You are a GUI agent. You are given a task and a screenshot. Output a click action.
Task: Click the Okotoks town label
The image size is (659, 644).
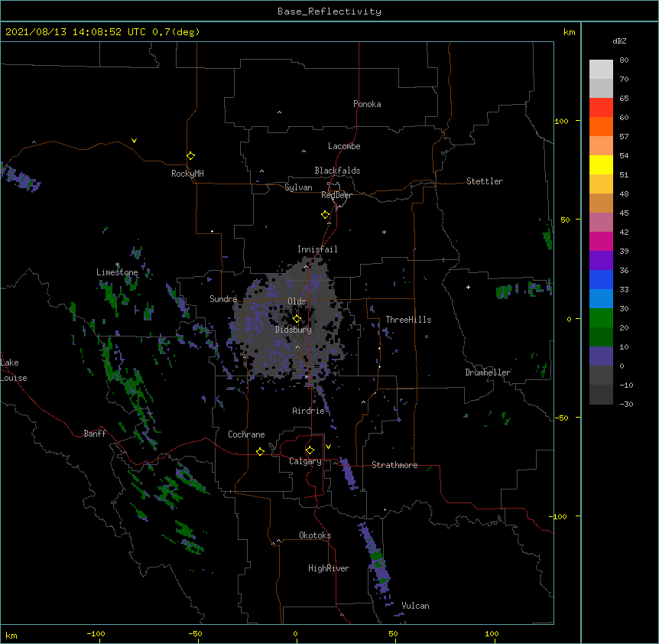click(x=315, y=535)
